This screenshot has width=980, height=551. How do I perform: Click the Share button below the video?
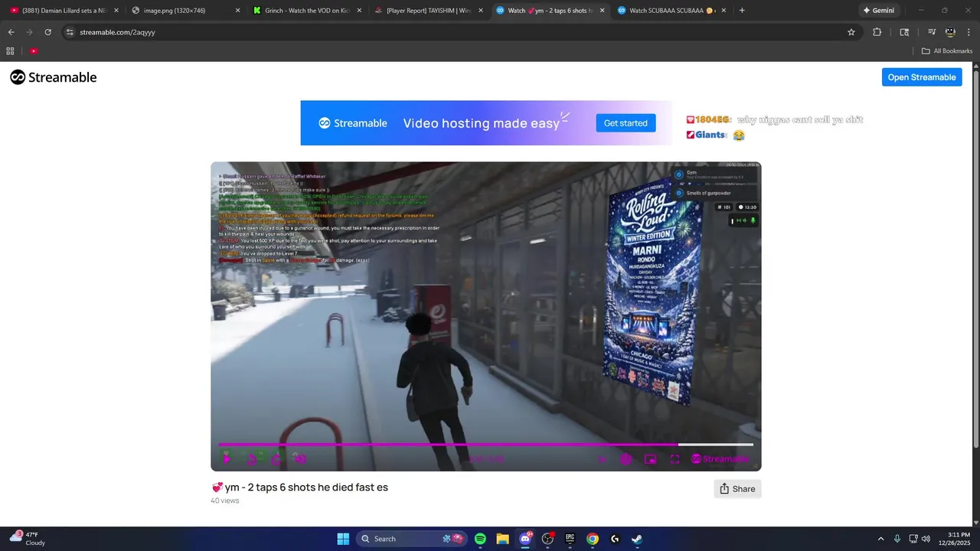pos(737,489)
